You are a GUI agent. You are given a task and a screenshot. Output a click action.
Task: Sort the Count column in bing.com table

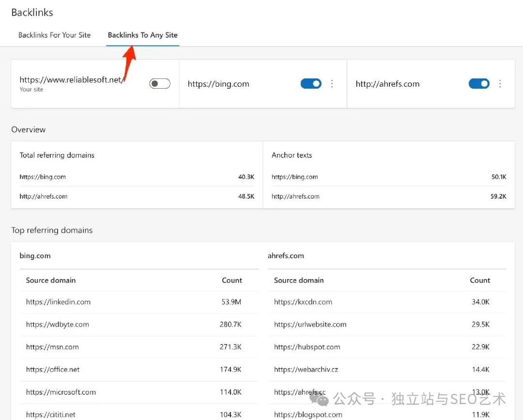coord(232,280)
